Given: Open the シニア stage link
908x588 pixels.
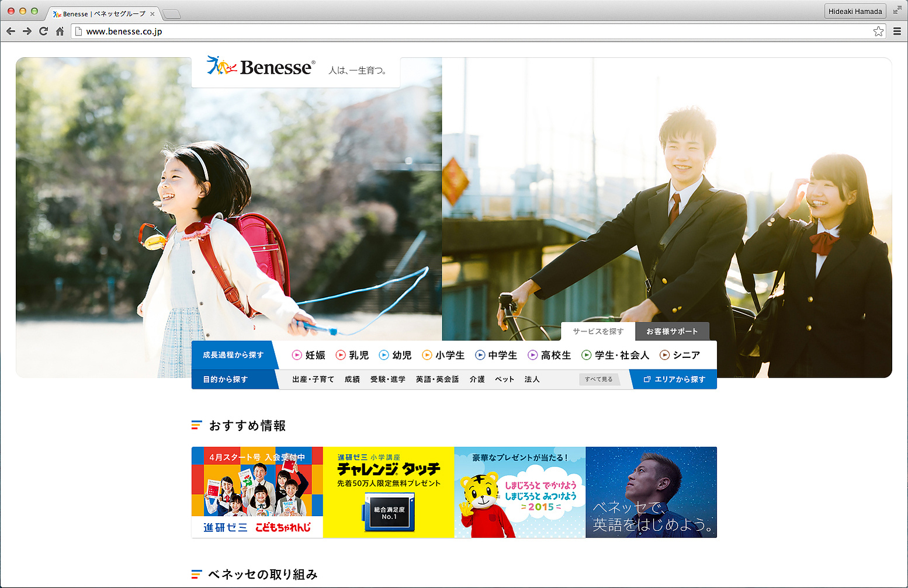Looking at the screenshot, I should click(687, 355).
